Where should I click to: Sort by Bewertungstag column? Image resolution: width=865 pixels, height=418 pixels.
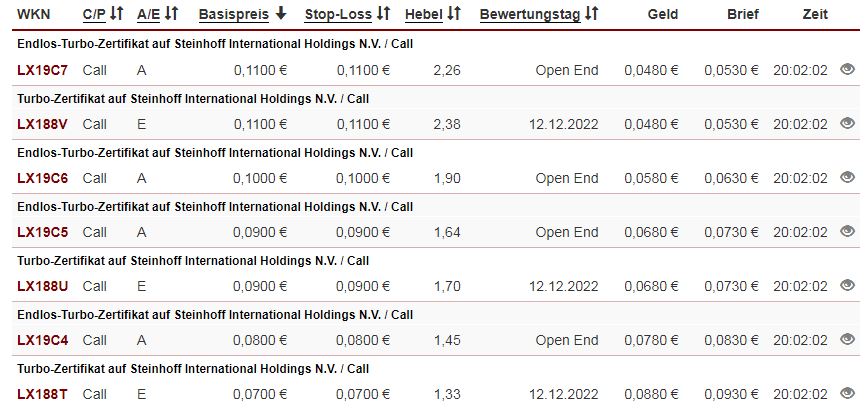point(539,15)
